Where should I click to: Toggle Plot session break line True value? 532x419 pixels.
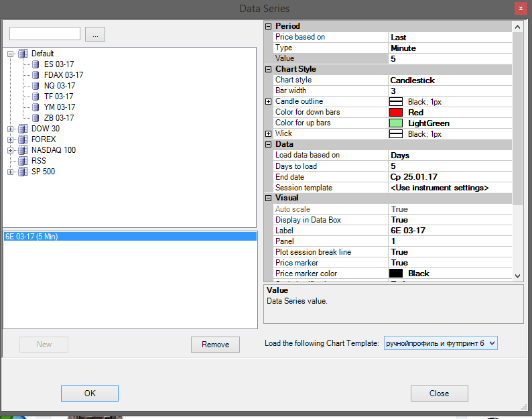click(x=450, y=252)
